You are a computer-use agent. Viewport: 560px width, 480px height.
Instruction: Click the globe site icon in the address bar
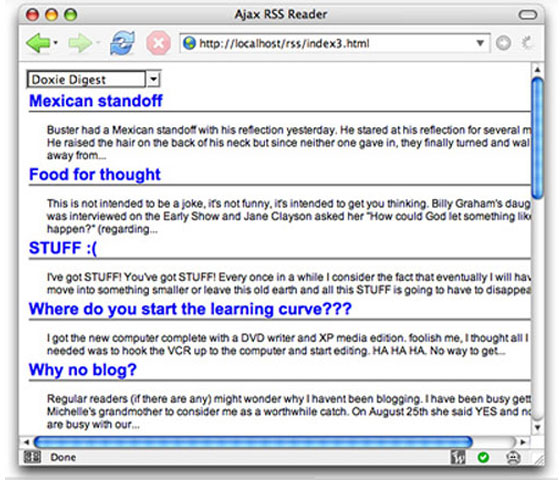189,43
